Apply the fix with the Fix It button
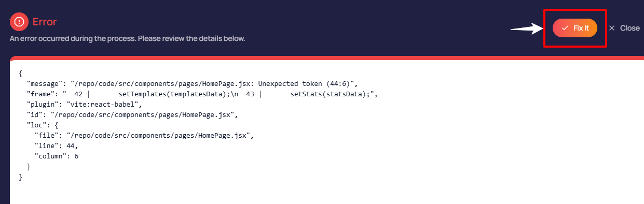This screenshot has width=644, height=204. coord(575,28)
